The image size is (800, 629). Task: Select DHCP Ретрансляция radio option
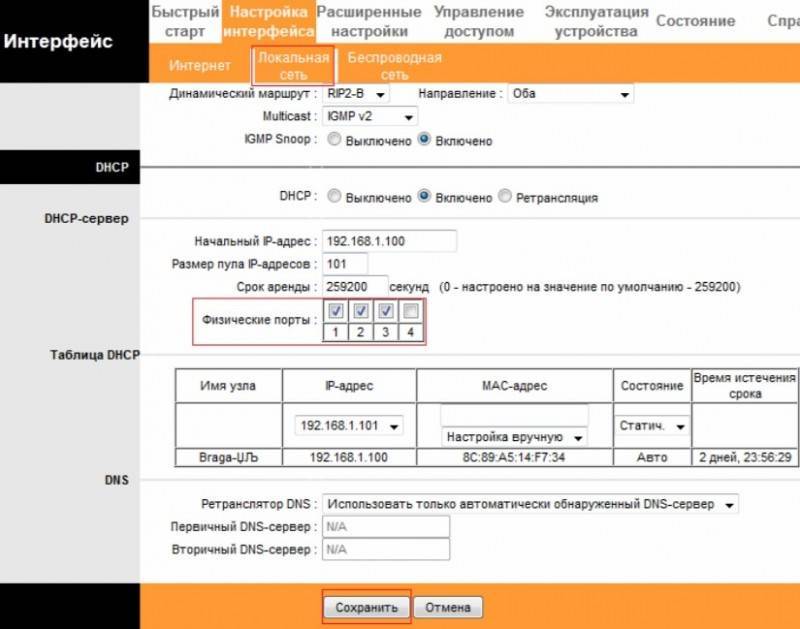[505, 196]
